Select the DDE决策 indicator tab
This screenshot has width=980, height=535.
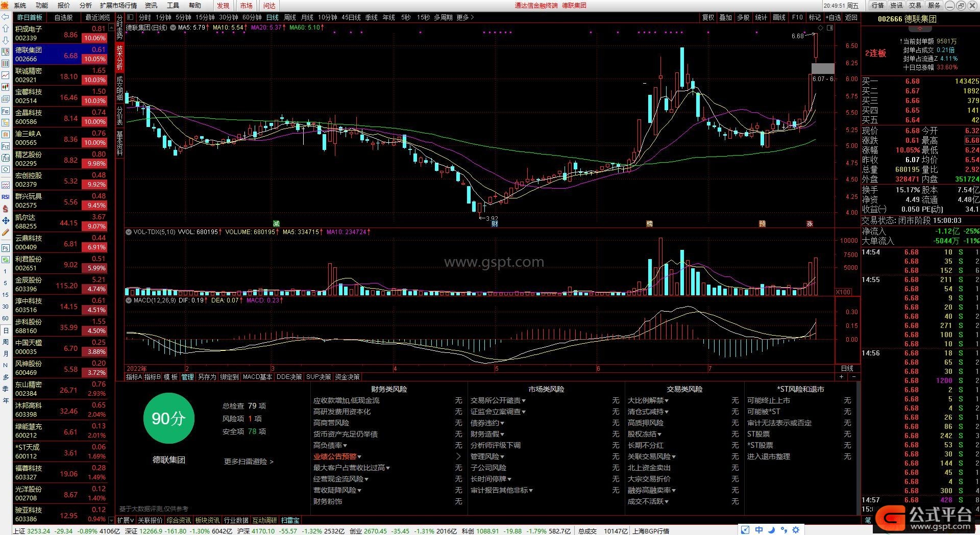coord(289,377)
